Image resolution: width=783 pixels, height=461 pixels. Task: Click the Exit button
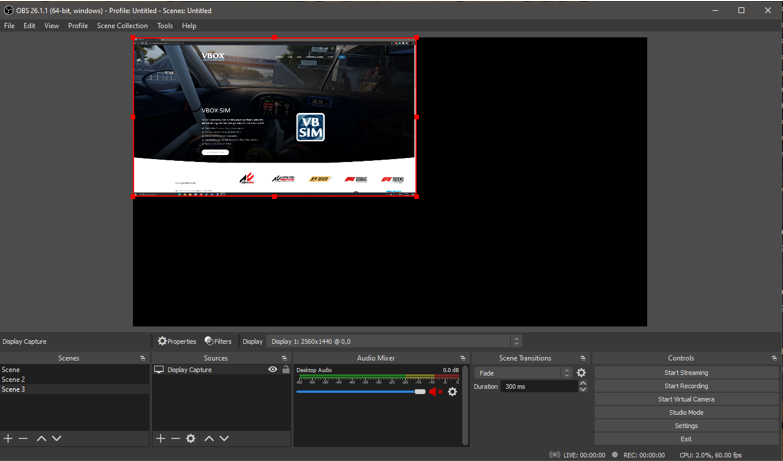pyautogui.click(x=686, y=439)
